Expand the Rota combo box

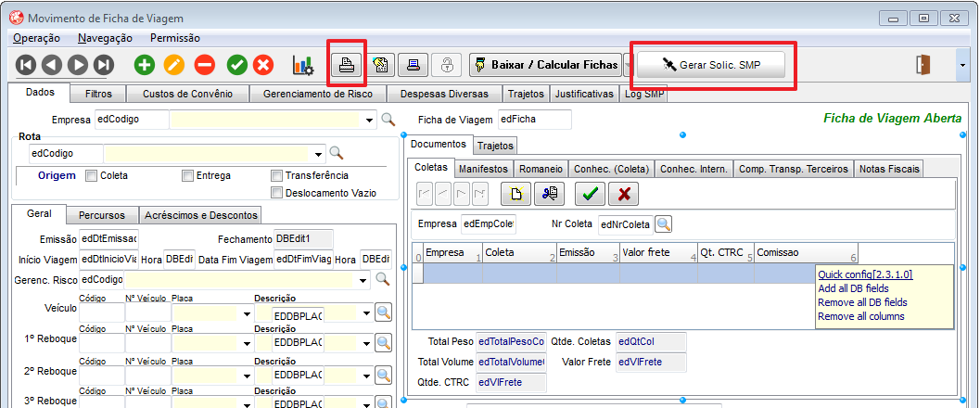(x=319, y=154)
